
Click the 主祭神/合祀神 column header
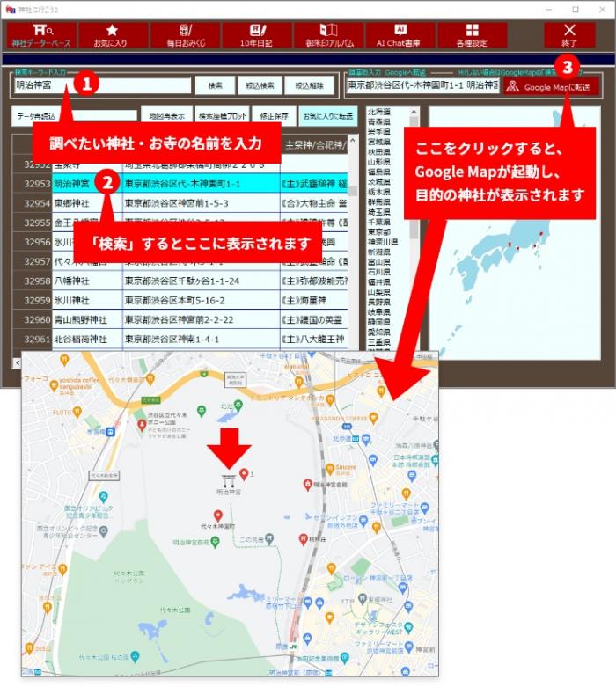pyautogui.click(x=315, y=144)
